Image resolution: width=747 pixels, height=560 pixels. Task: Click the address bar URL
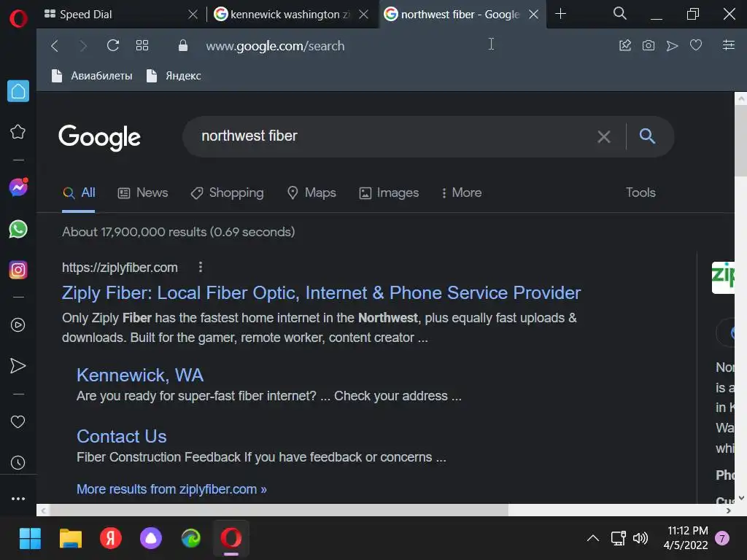(x=275, y=46)
